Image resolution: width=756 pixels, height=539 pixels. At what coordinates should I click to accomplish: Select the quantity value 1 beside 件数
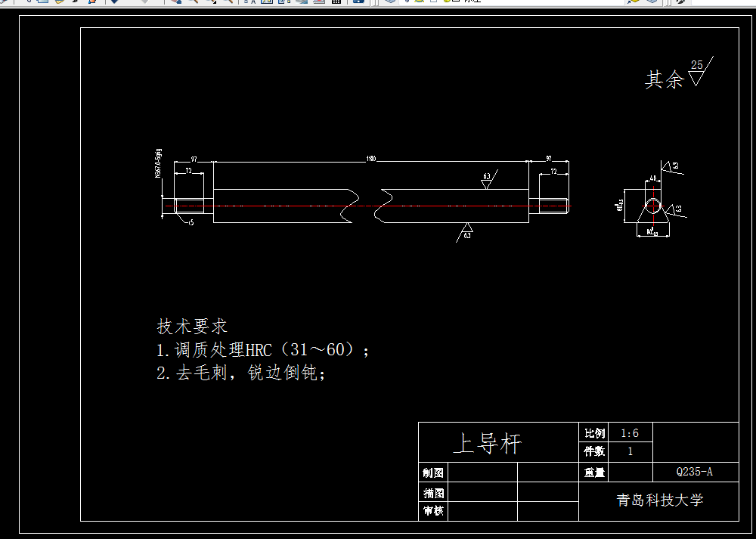tap(631, 451)
